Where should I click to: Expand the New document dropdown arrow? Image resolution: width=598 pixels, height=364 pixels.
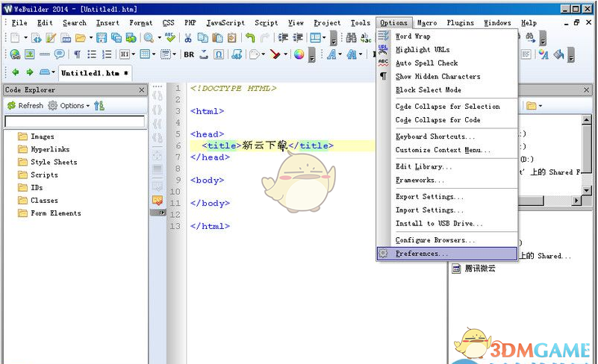coord(25,37)
